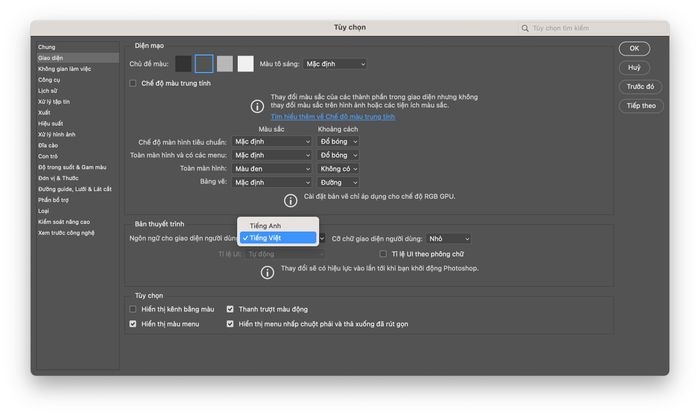
Task: Open Phần bổ trợ category
Action: point(78,200)
